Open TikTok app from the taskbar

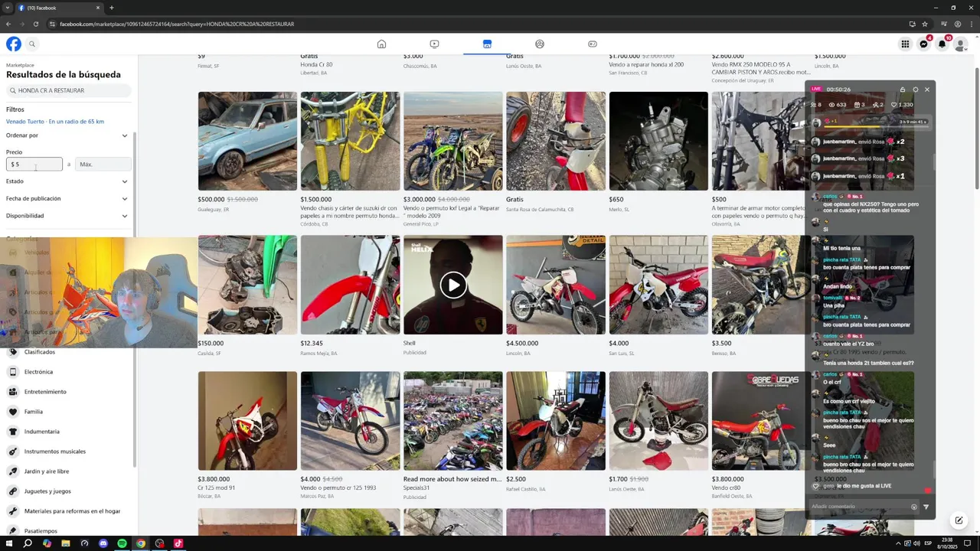click(x=178, y=543)
